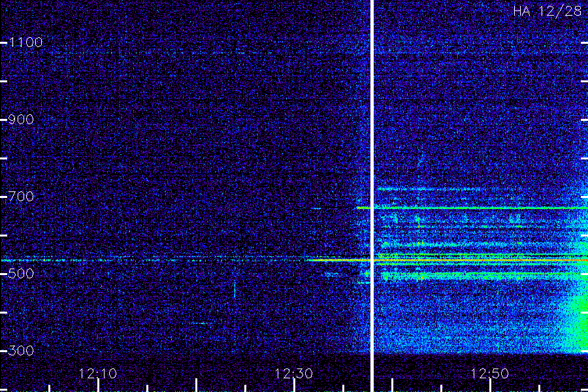Click the 500 frequency axis label

(21, 274)
